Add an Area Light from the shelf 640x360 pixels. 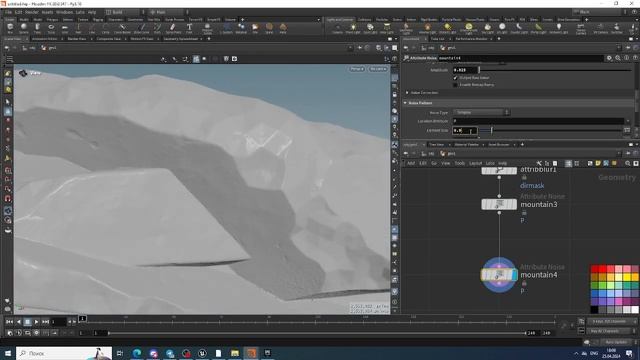click(387, 28)
